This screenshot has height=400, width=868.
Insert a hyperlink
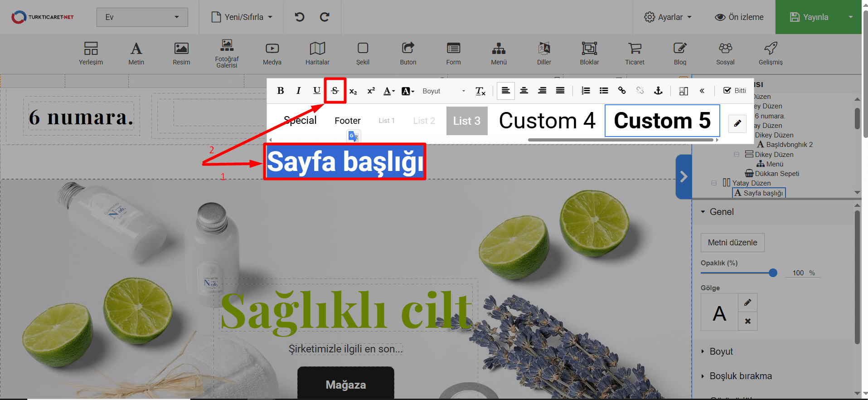(x=622, y=91)
